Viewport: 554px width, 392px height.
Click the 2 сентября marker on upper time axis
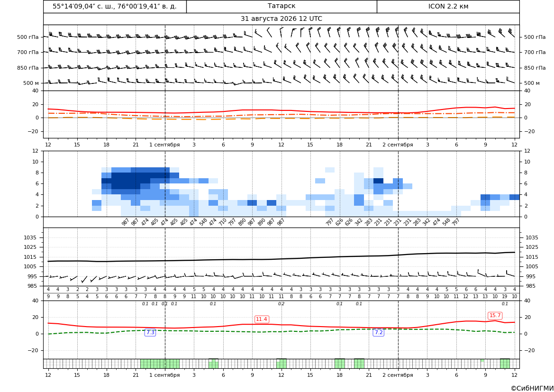[398, 145]
